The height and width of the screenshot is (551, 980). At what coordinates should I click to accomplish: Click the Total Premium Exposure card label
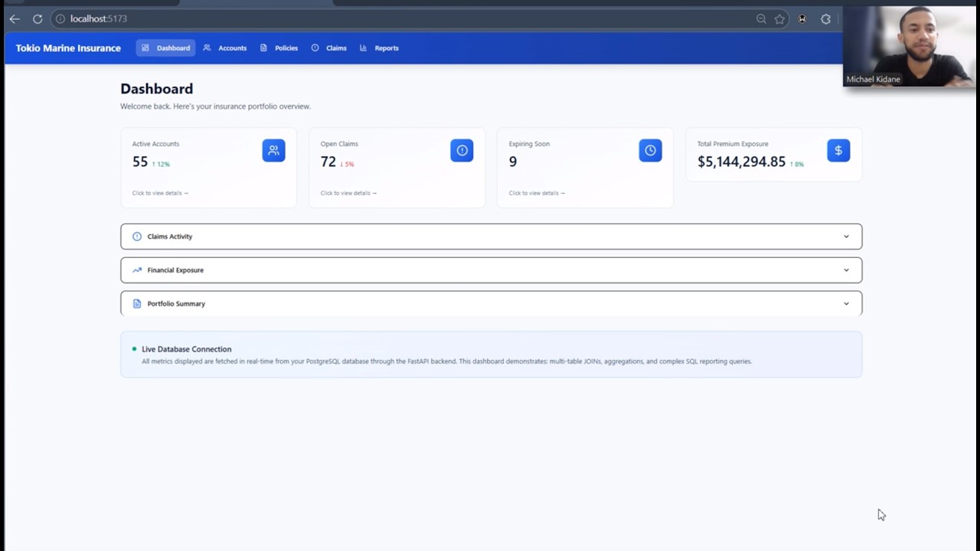[733, 144]
